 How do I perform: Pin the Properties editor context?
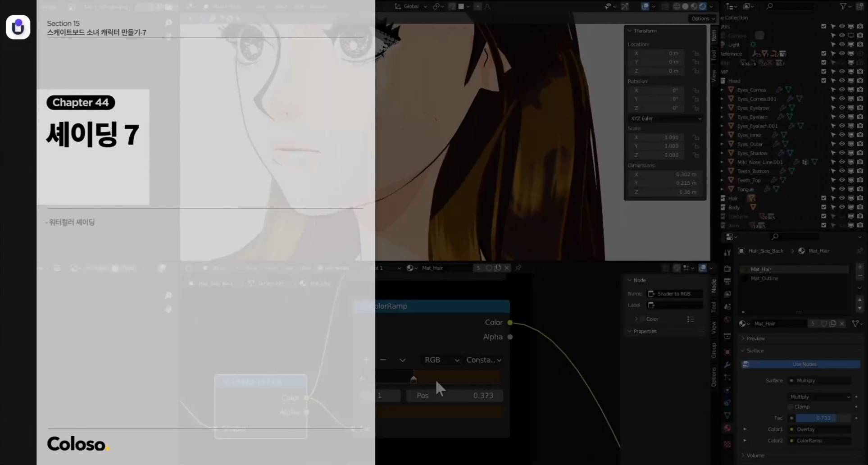[x=860, y=251]
